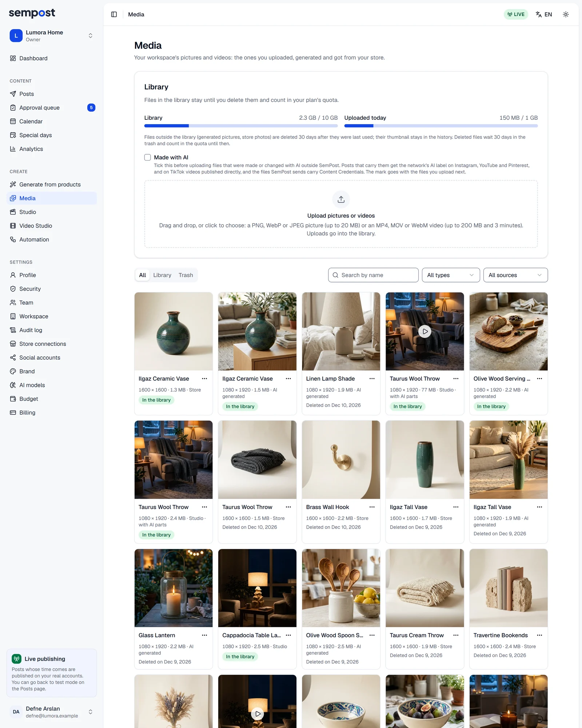Open the Billing settings page
This screenshot has height=728, width=582.
click(x=52, y=413)
